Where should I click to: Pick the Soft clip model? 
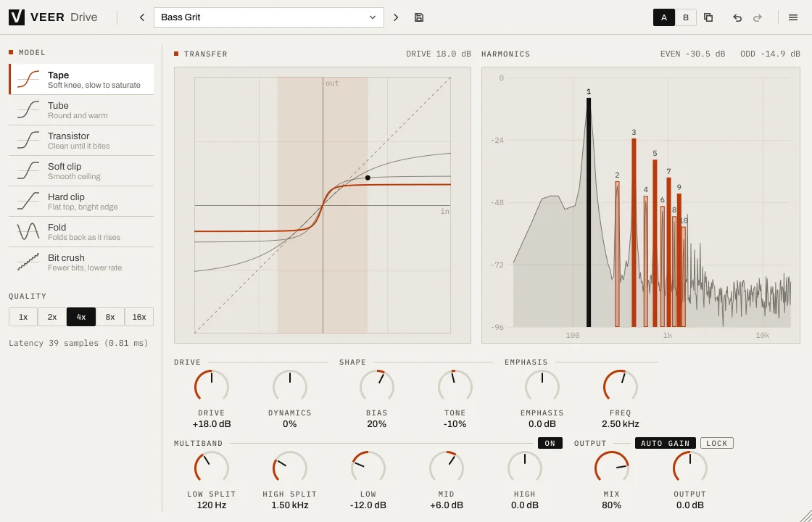click(x=81, y=171)
